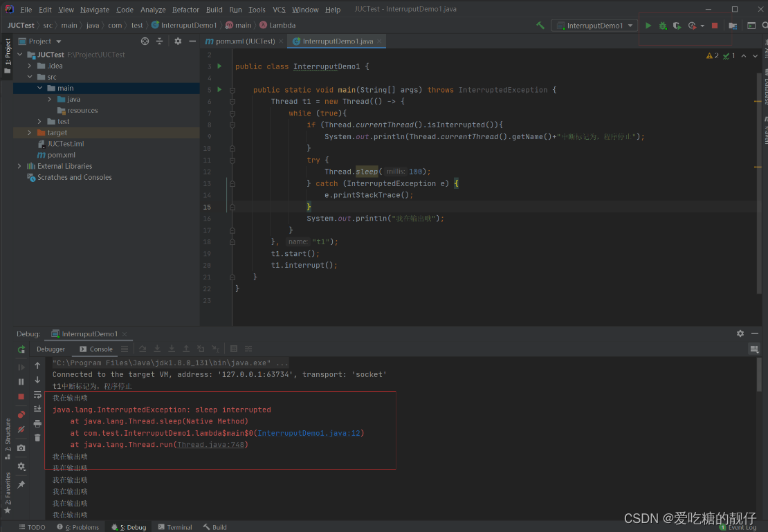Toggle the Project tool window side tab
The height and width of the screenshot is (532, 768).
(x=8, y=56)
